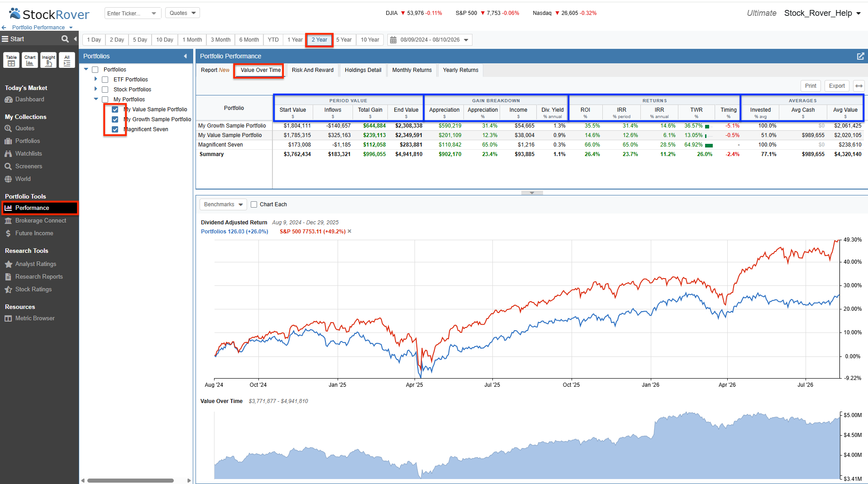Open the date range dropdown
This screenshot has width=868, height=484.
(x=466, y=40)
